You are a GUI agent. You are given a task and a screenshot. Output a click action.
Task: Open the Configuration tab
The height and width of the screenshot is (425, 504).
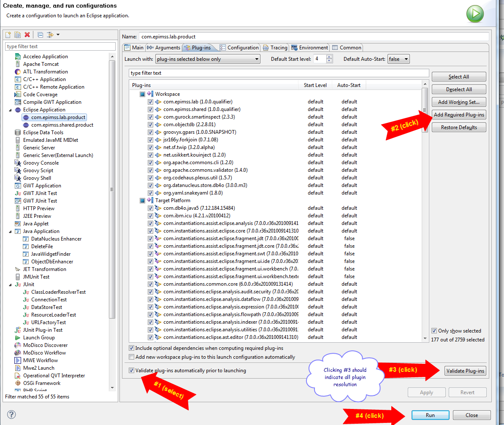pos(239,48)
